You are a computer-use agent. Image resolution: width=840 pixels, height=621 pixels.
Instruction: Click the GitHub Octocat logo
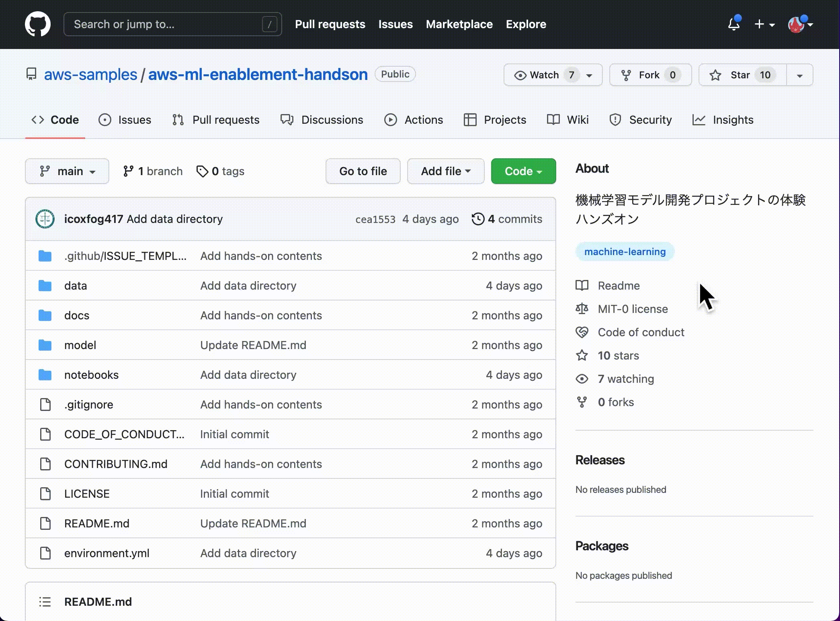pos(38,24)
